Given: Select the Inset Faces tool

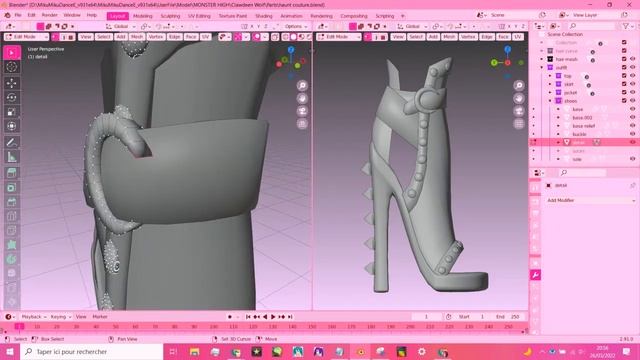Looking at the screenshot, I should (x=11, y=188).
